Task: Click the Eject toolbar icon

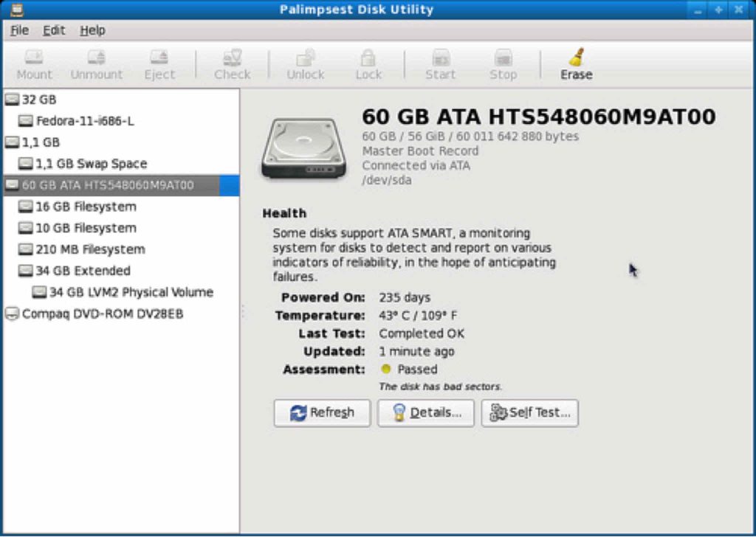Action: pyautogui.click(x=159, y=58)
